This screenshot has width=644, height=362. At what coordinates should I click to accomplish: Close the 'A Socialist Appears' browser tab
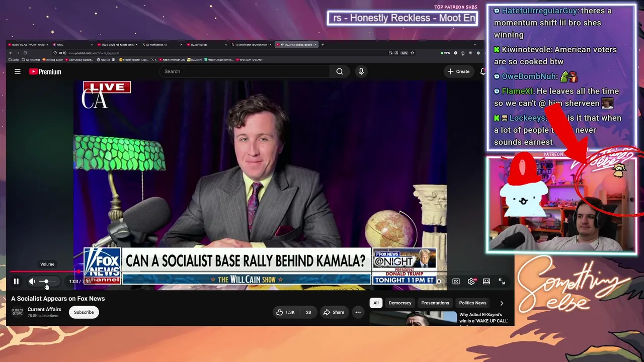click(x=316, y=45)
